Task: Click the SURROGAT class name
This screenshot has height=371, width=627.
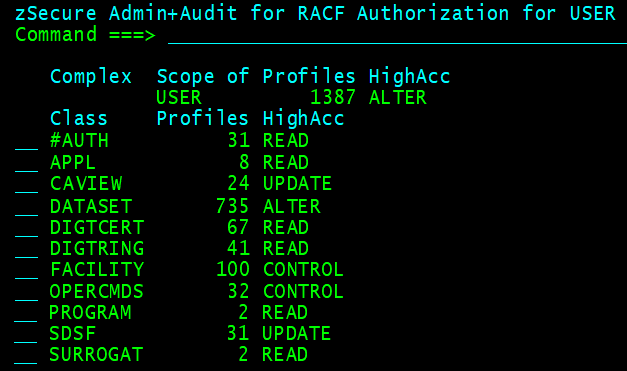Action: [x=96, y=355]
